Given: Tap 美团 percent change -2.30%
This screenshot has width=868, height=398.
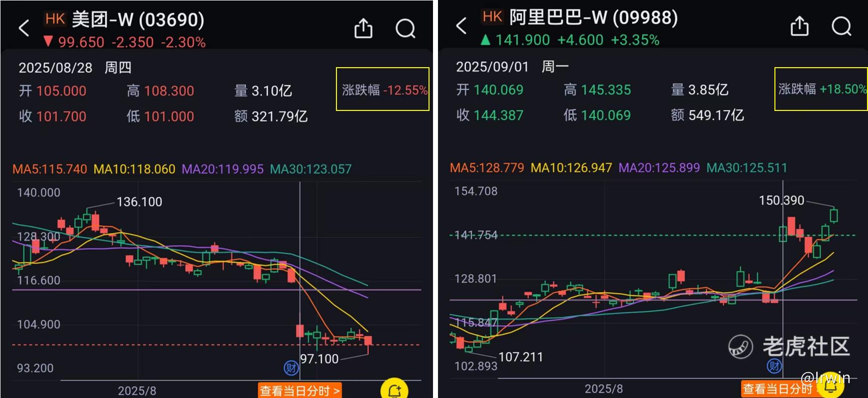Looking at the screenshot, I should [183, 42].
